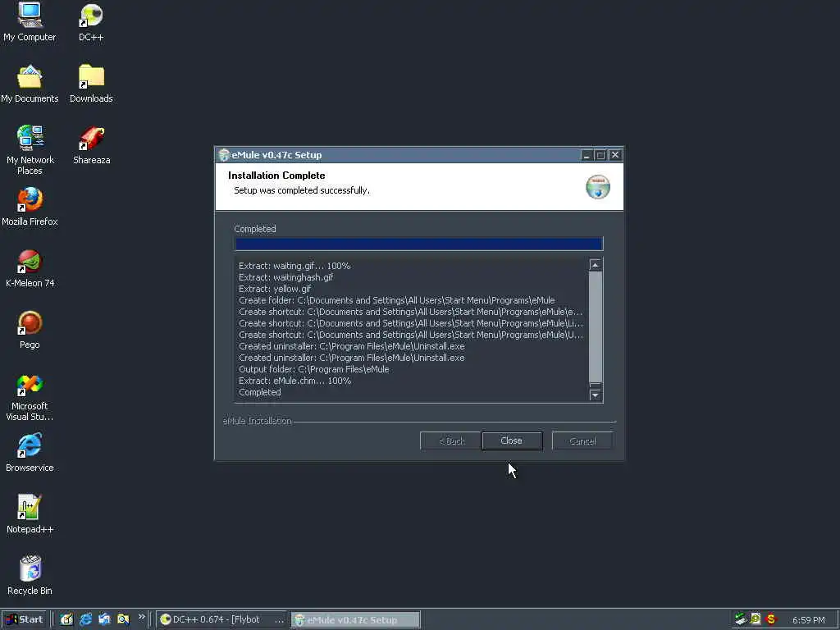The width and height of the screenshot is (840, 630).
Task: Click Close to finish eMule setup
Action: coord(512,441)
